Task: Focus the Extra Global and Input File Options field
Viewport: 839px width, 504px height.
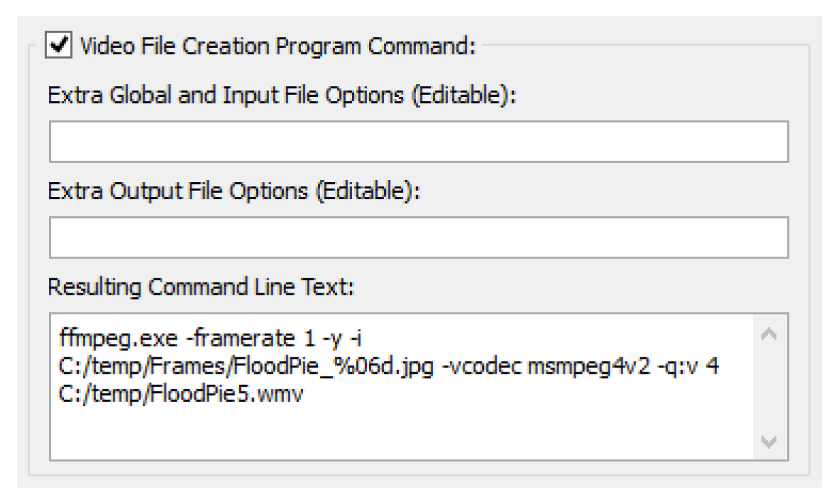Action: (418, 142)
